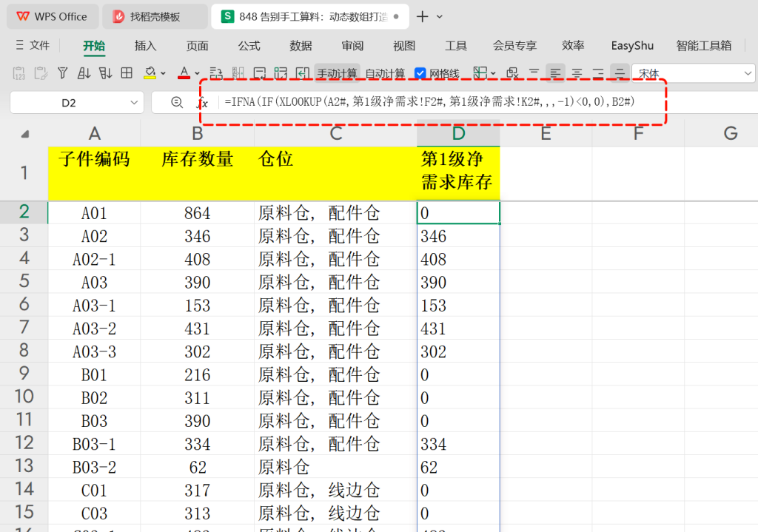Open the 文件 file menu
Image resolution: width=758 pixels, height=532 pixels.
point(33,45)
